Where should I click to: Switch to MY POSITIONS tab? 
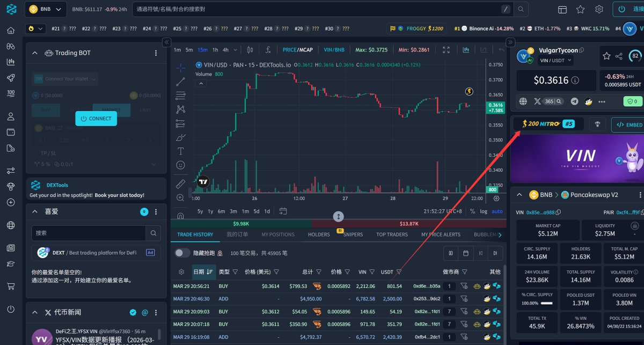tap(278, 234)
